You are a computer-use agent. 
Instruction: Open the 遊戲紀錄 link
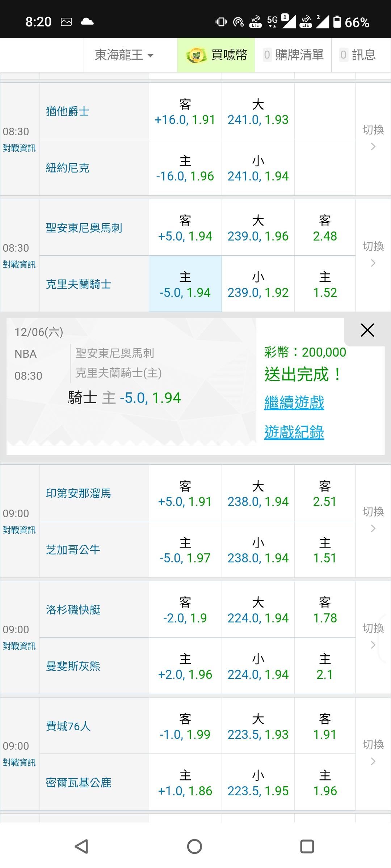pyautogui.click(x=294, y=432)
